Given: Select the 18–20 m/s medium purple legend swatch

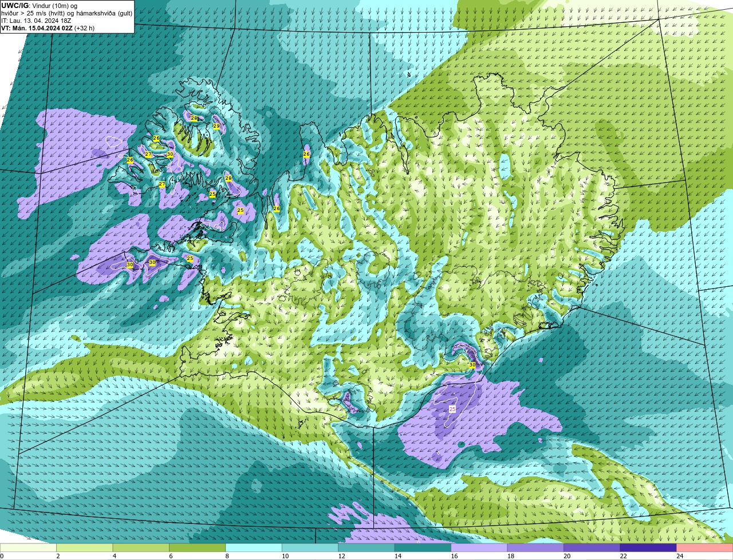Looking at the screenshot, I should pos(535,547).
